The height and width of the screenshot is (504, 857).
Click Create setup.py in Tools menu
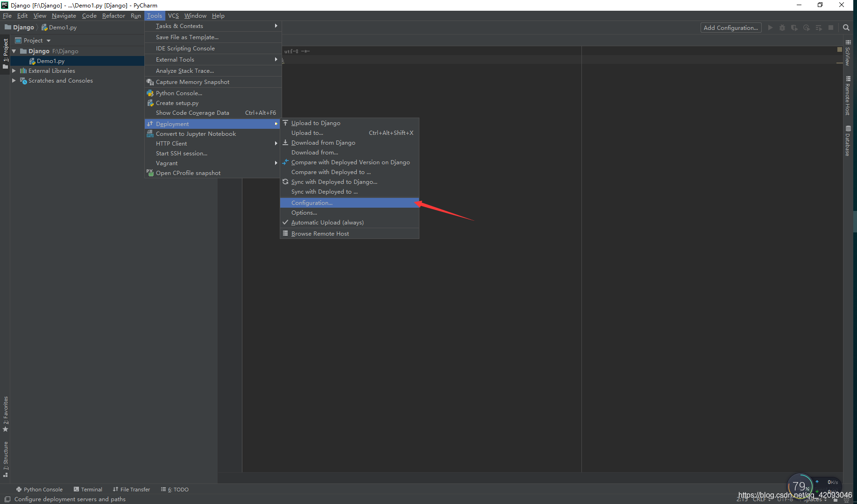coord(212,103)
